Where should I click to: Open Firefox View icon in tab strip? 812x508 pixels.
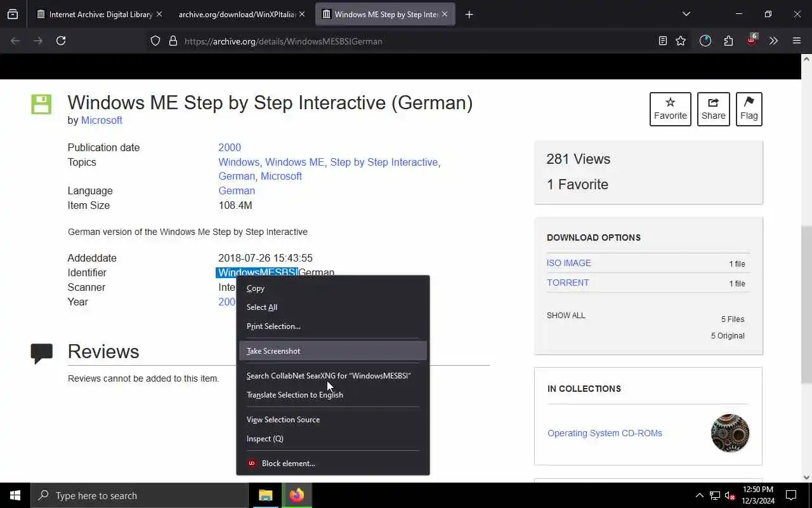13,14
